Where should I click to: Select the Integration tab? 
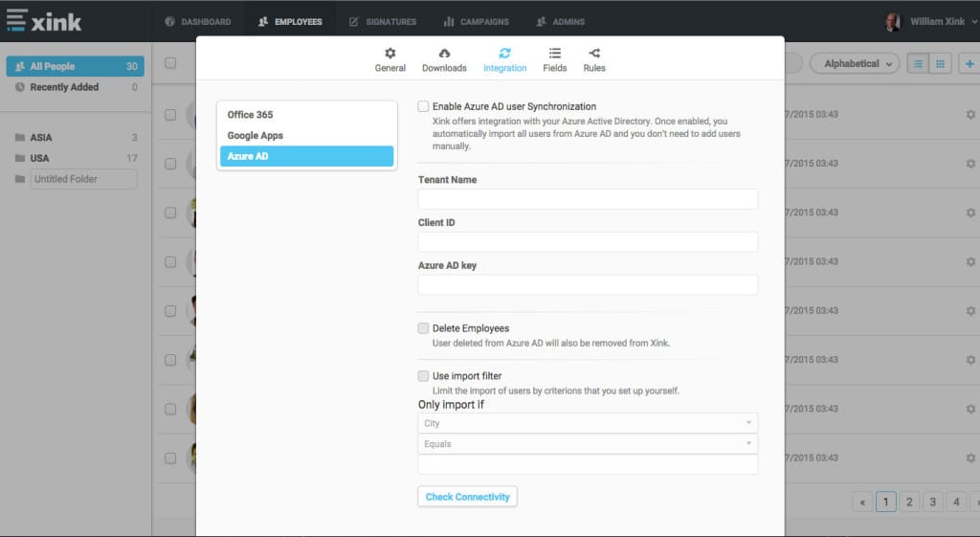(504, 60)
